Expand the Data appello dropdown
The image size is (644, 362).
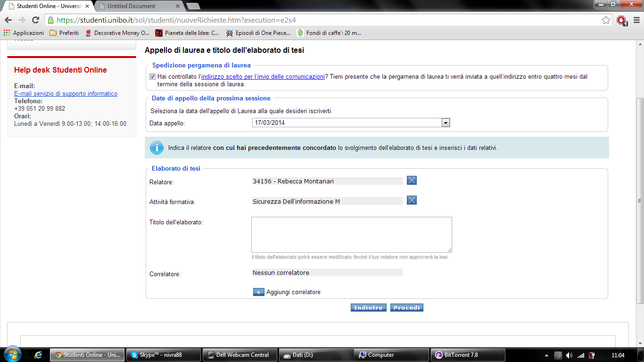point(445,123)
